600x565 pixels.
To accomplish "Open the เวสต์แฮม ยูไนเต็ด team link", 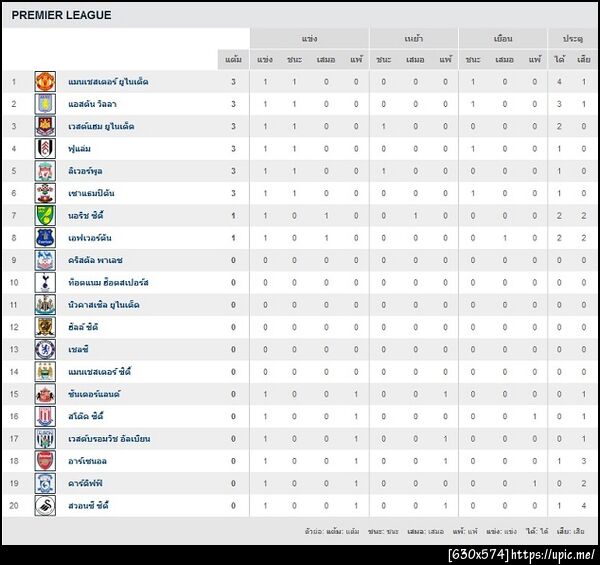I will click(x=101, y=126).
